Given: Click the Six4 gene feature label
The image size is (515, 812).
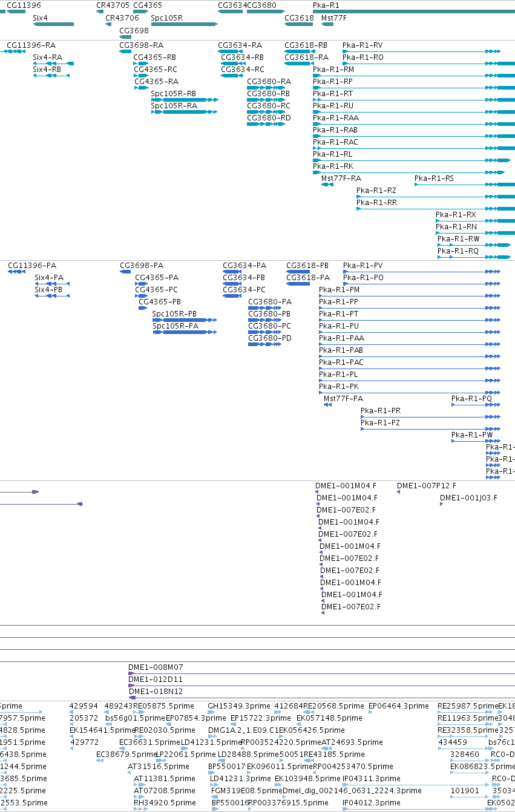Looking at the screenshot, I should click(40, 18).
